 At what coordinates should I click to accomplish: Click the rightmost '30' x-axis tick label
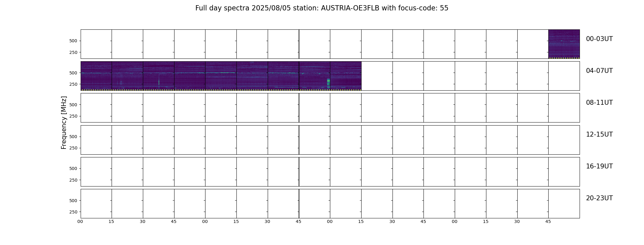517,222
